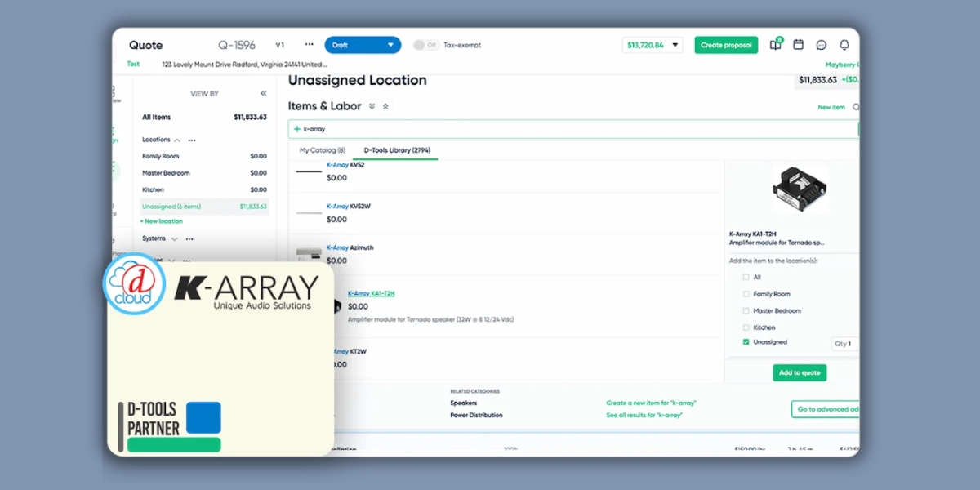Toggle the Tax-exempt switch
Image resolution: width=980 pixels, height=490 pixels.
click(424, 45)
